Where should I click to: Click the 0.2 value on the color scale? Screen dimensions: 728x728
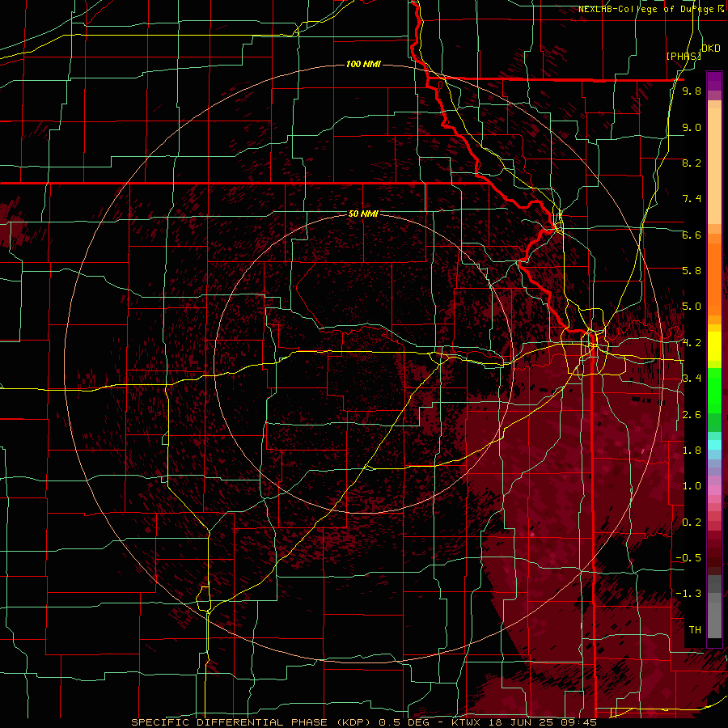coord(692,523)
